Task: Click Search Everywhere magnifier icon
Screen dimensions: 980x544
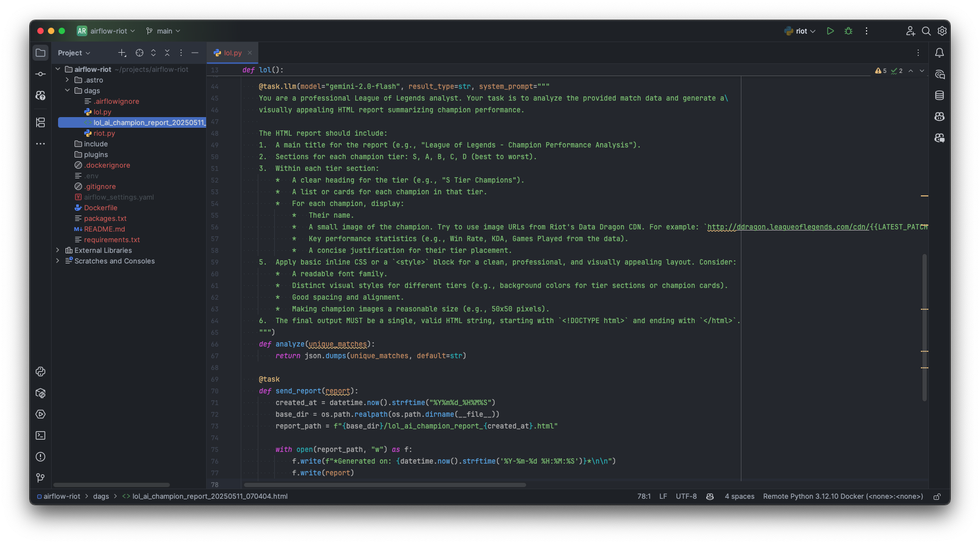Action: pyautogui.click(x=926, y=31)
